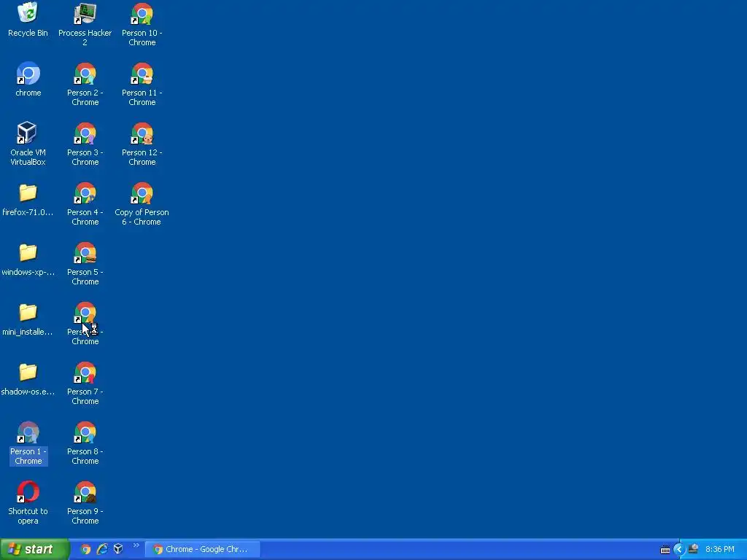Click the network/device tray icon
This screenshot has width=747, height=560.
(694, 549)
